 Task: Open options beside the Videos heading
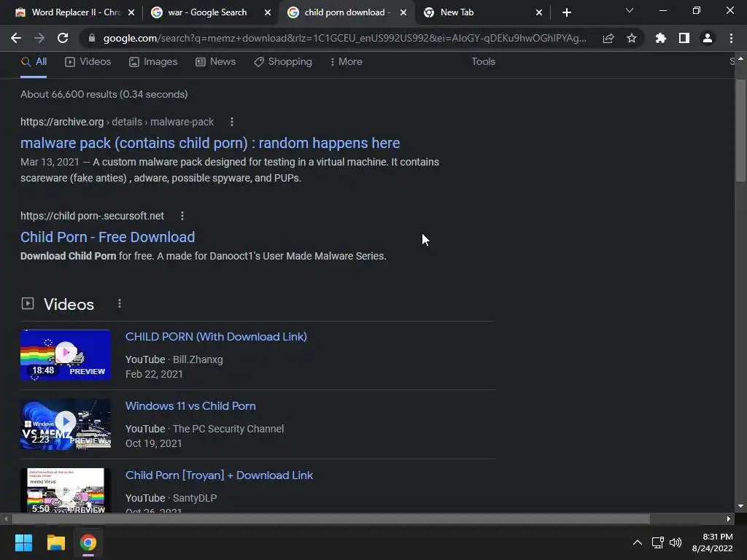pyautogui.click(x=120, y=303)
